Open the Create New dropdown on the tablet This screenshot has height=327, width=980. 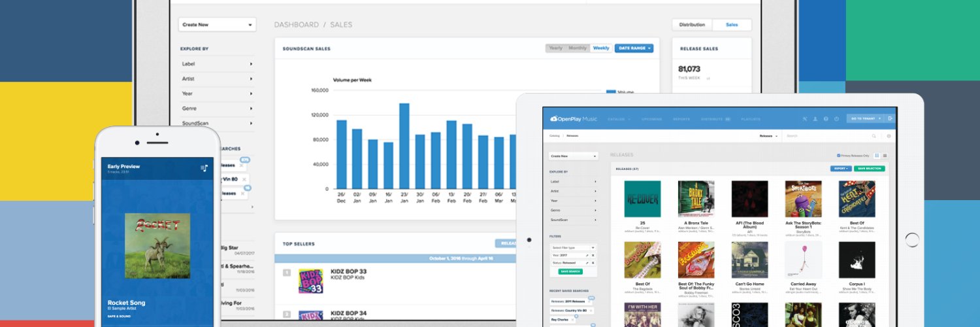coord(574,156)
